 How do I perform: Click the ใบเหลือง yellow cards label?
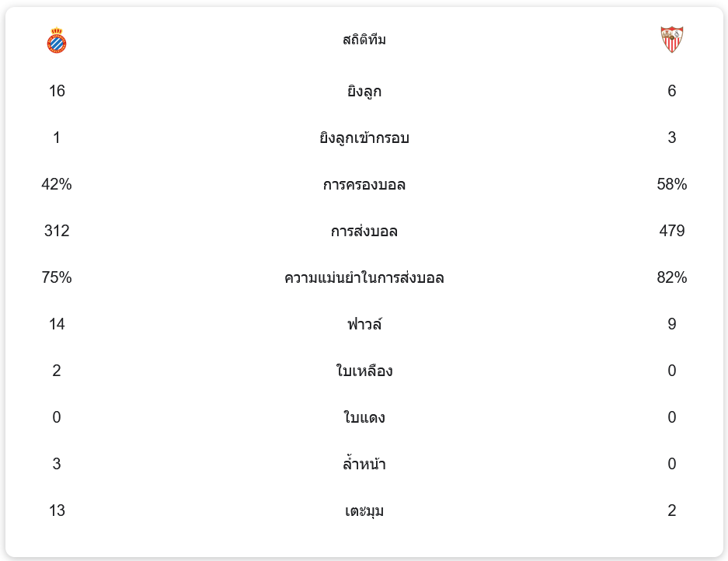(x=364, y=371)
